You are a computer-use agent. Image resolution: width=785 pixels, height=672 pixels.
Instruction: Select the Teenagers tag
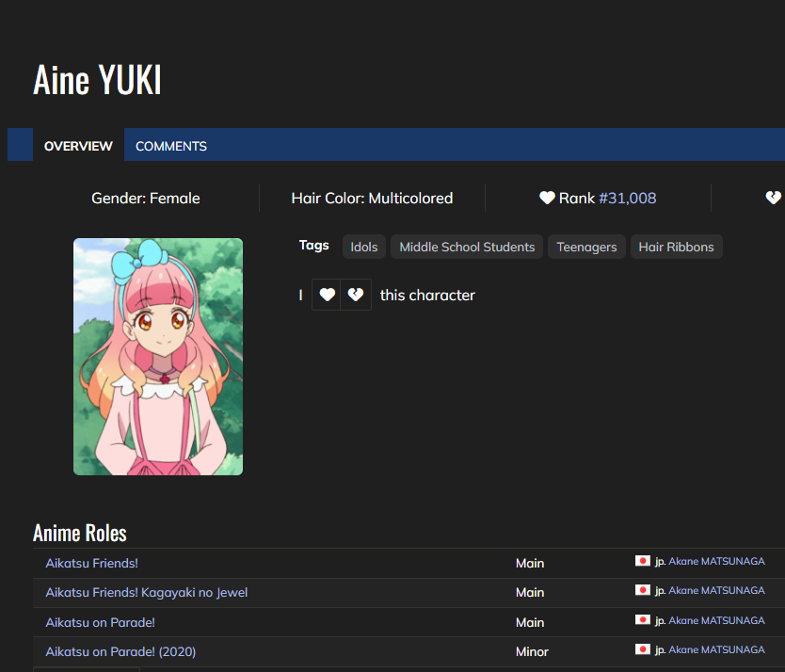pos(586,247)
